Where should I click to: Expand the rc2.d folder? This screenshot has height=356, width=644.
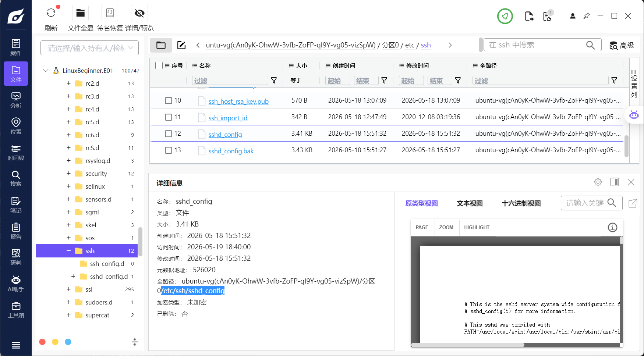point(68,83)
